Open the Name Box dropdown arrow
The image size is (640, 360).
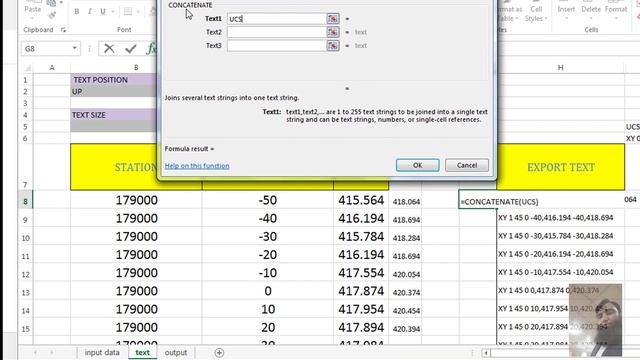(x=75, y=48)
